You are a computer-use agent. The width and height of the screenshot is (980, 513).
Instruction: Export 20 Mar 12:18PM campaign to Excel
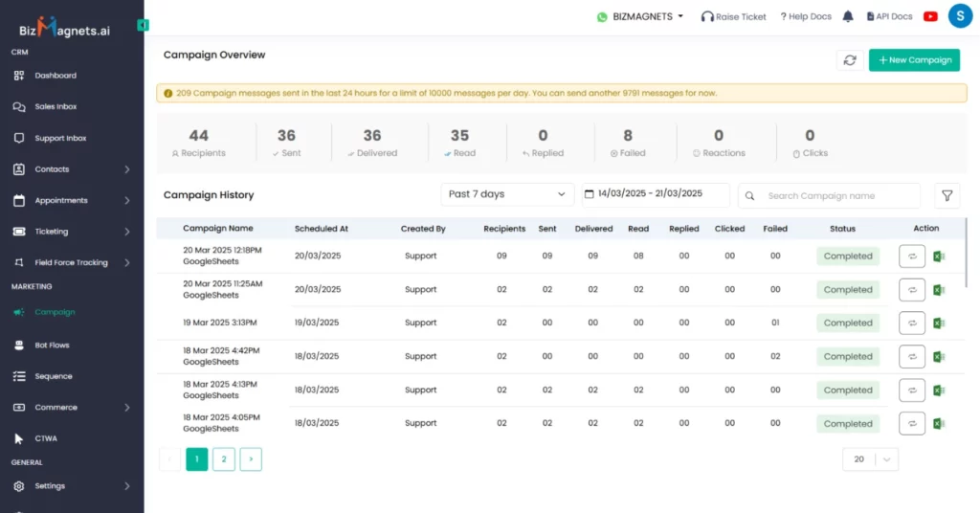938,256
